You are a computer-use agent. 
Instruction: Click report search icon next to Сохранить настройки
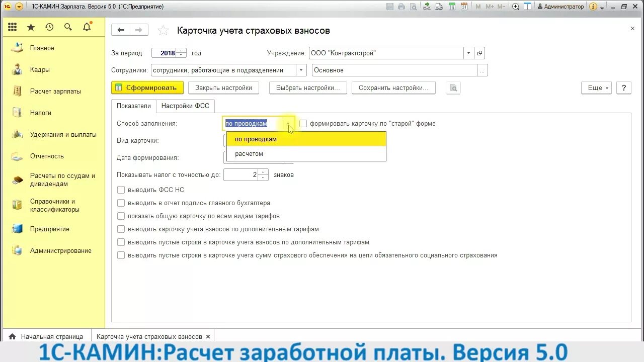(x=453, y=88)
